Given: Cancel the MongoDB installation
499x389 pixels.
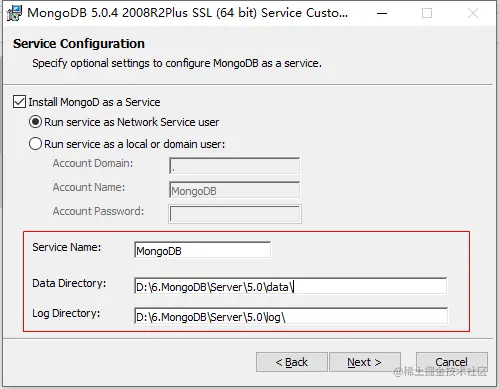Looking at the screenshot, I should 452,362.
